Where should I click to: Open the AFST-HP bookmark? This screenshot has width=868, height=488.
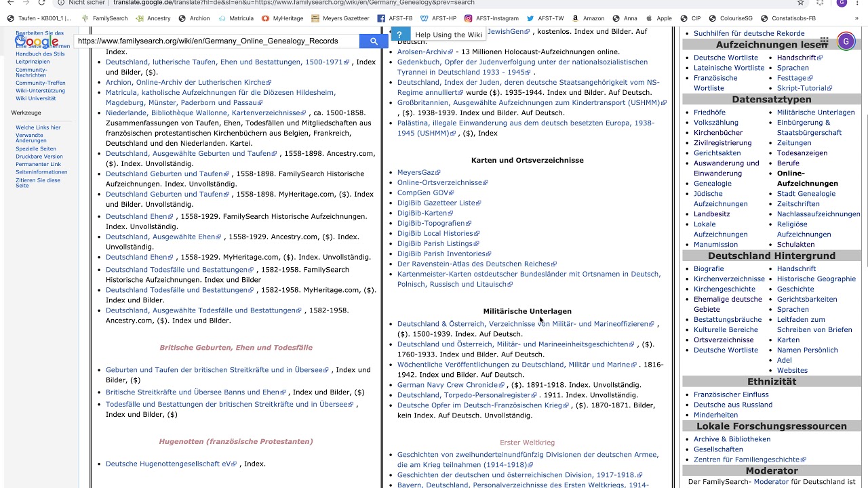(x=438, y=18)
